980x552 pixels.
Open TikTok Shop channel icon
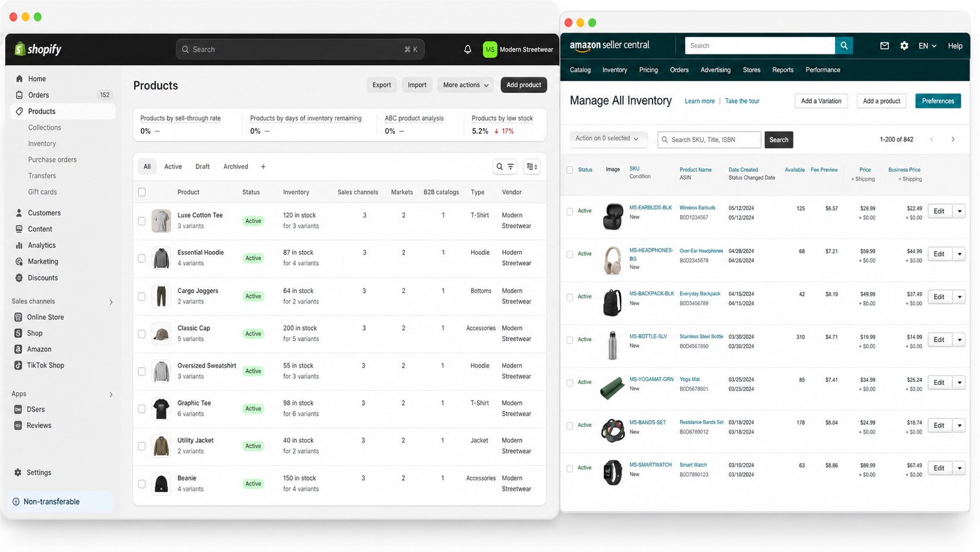pos(18,365)
